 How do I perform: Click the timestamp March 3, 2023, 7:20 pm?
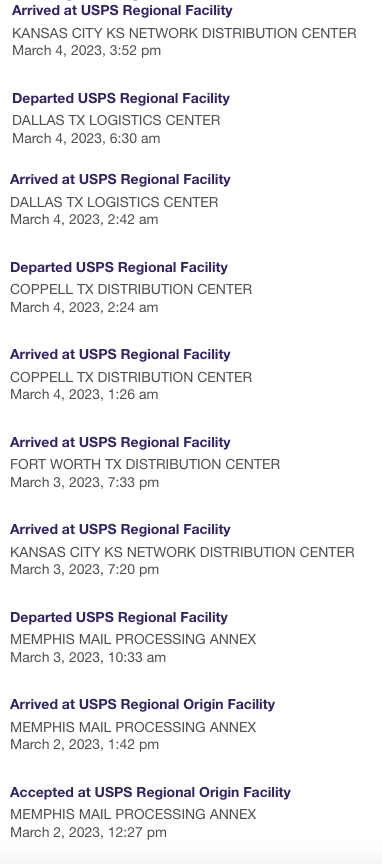84,570
